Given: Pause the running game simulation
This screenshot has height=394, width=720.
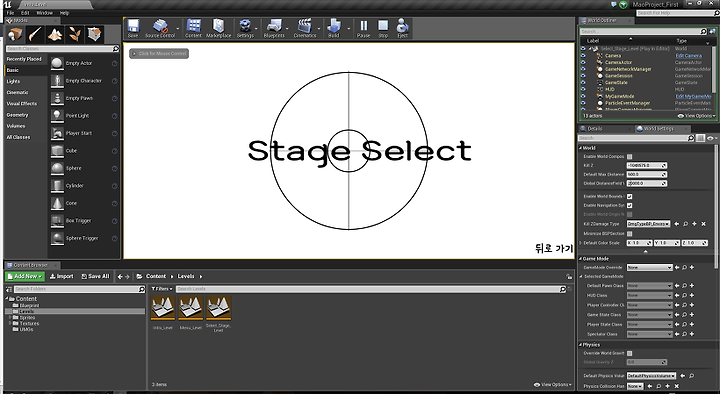Looking at the screenshot, I should [x=363, y=28].
